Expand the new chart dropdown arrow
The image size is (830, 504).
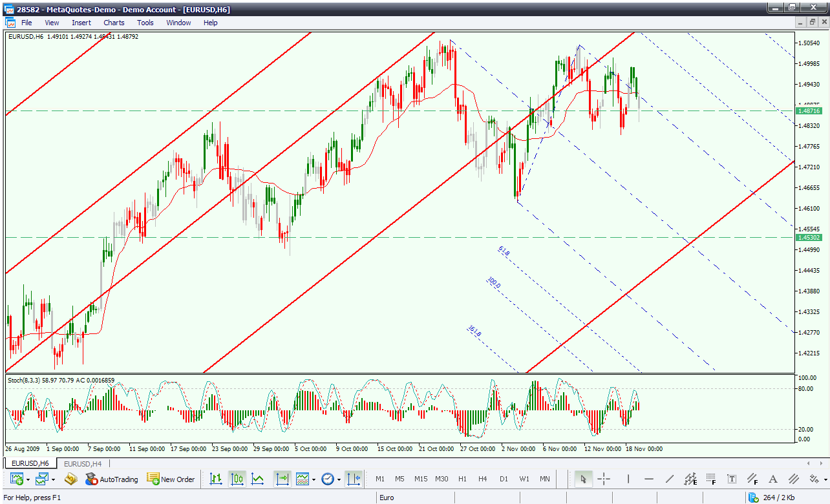[28, 479]
